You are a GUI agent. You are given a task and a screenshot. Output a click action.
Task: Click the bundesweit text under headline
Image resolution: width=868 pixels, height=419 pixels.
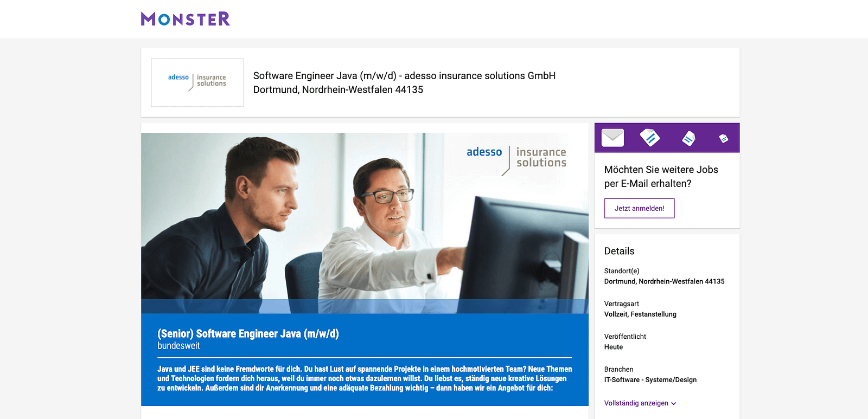tap(178, 346)
